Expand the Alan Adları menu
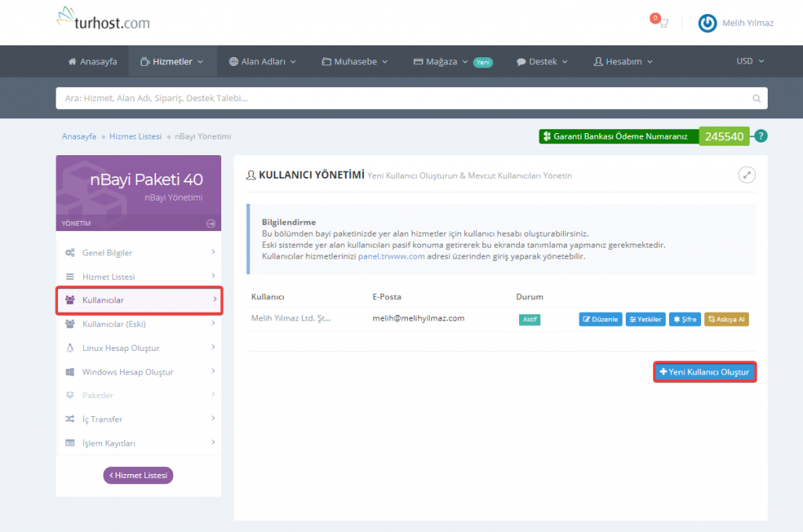The image size is (803, 532). pyautogui.click(x=263, y=61)
